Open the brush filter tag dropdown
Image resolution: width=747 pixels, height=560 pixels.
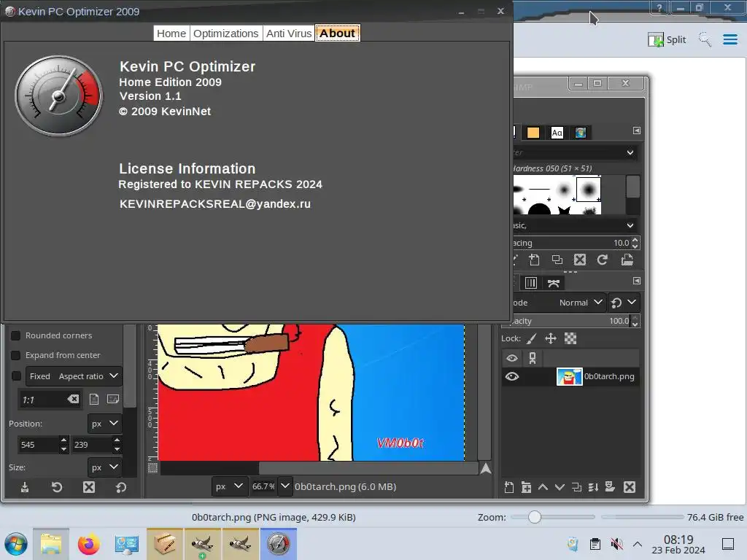pyautogui.click(x=630, y=152)
